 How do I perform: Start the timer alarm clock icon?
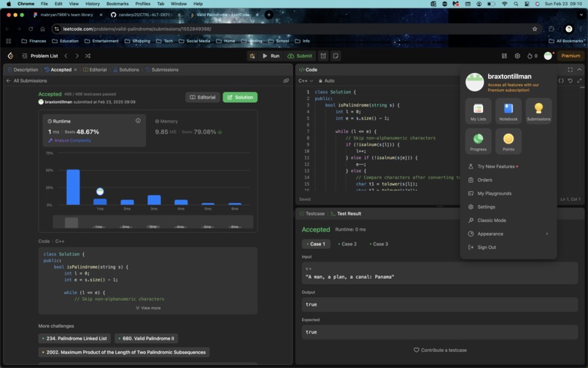[x=323, y=55]
